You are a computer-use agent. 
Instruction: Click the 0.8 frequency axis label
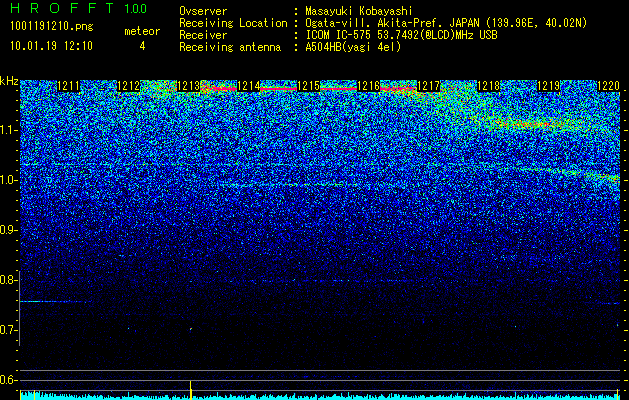[8, 280]
